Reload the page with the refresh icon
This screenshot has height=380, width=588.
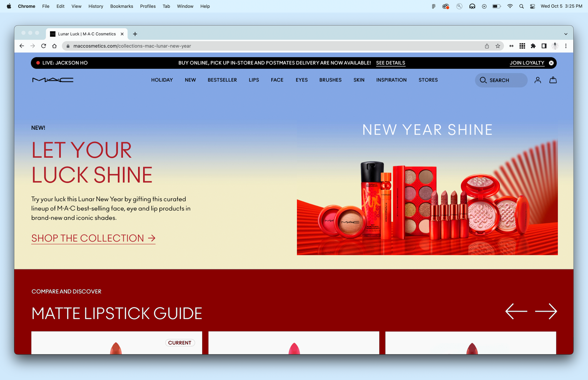pyautogui.click(x=44, y=46)
